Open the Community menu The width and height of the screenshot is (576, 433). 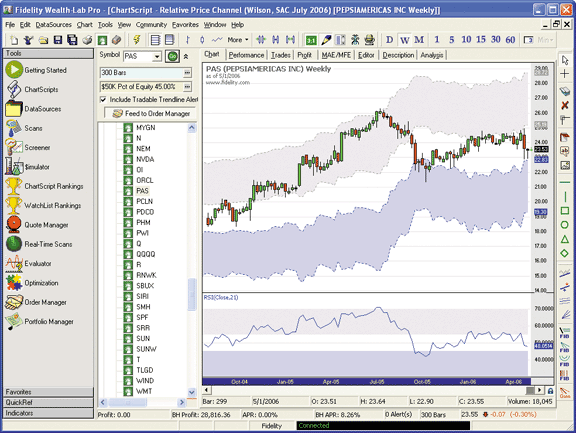click(151, 25)
